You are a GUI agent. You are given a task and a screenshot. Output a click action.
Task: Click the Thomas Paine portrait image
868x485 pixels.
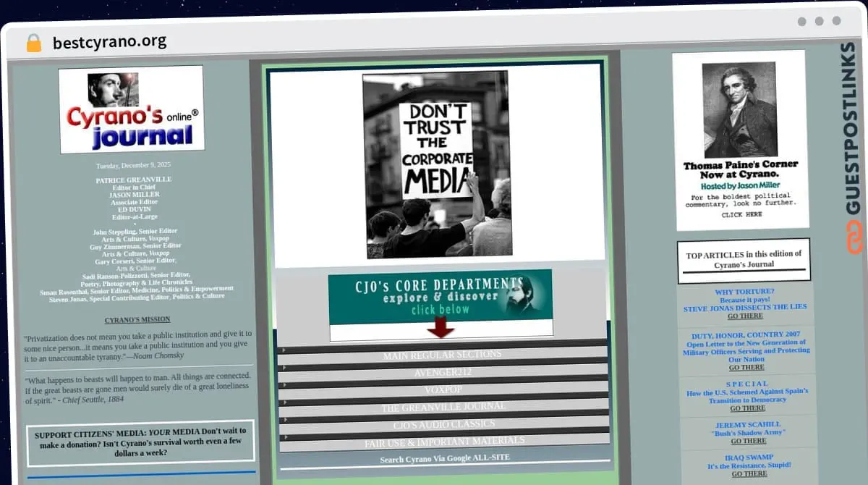(x=739, y=109)
